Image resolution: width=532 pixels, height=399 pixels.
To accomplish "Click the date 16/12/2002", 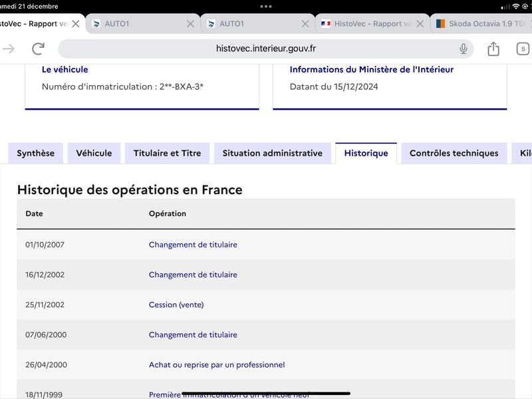I will [45, 275].
